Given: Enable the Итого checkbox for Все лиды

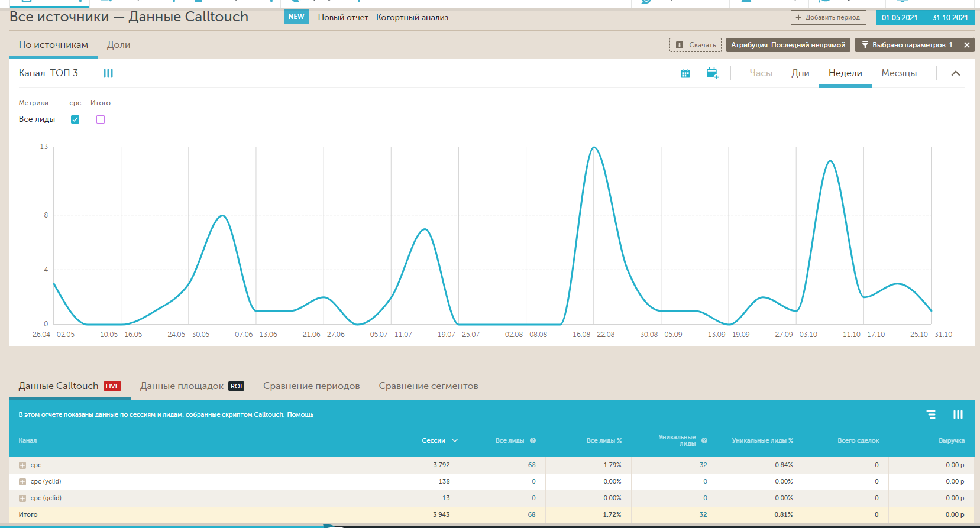Looking at the screenshot, I should 101,119.
